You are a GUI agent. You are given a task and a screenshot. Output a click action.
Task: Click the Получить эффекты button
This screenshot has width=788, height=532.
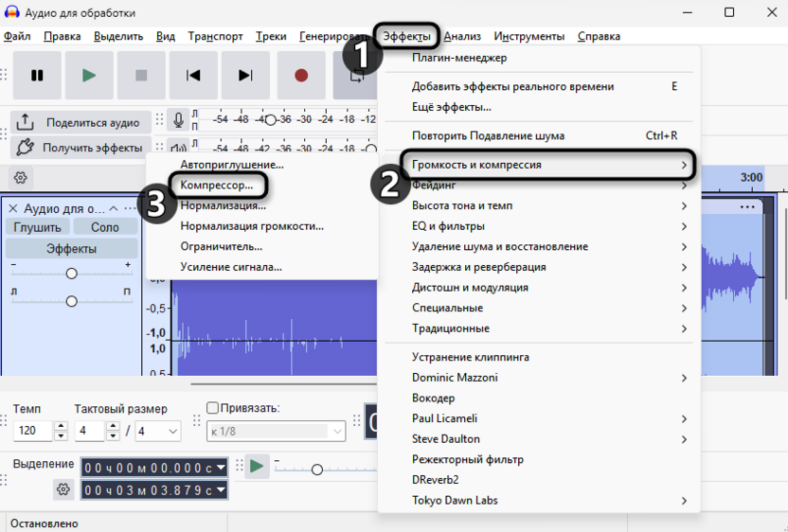click(81, 147)
